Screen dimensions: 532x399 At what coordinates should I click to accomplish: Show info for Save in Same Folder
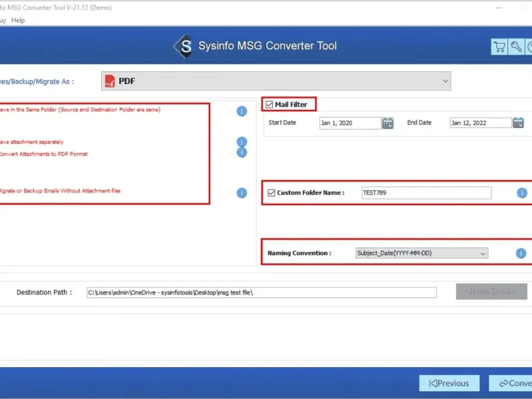pyautogui.click(x=241, y=111)
